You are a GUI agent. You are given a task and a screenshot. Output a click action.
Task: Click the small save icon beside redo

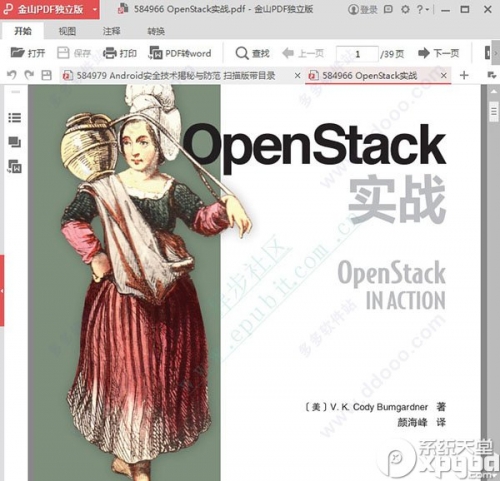pos(46,75)
